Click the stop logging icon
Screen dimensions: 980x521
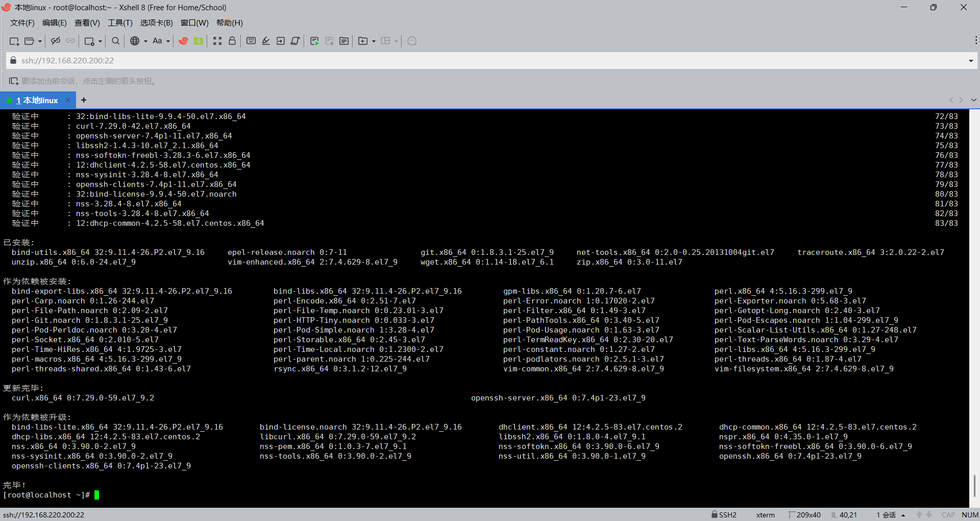pos(329,41)
